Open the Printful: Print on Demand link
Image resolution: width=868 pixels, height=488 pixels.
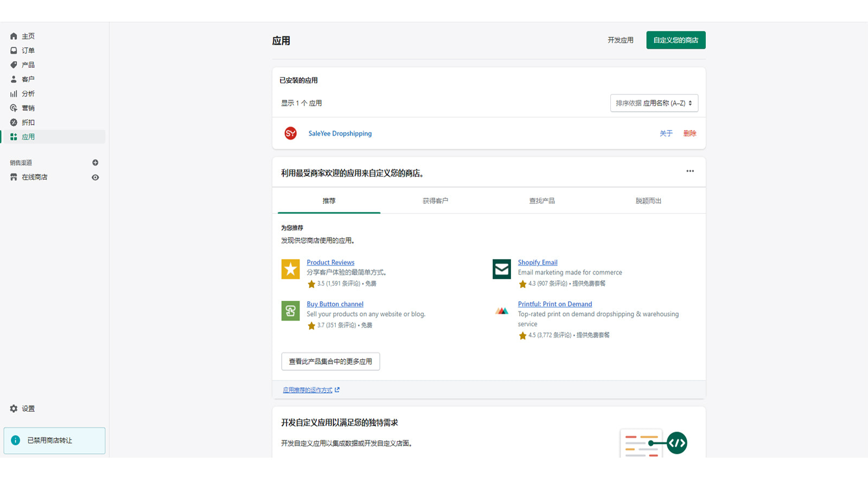point(555,304)
